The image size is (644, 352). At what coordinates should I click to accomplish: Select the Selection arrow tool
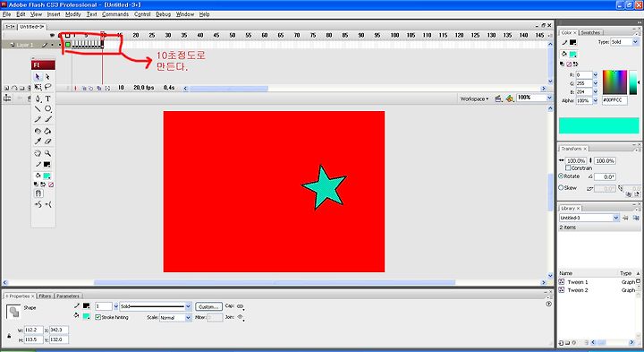point(38,77)
